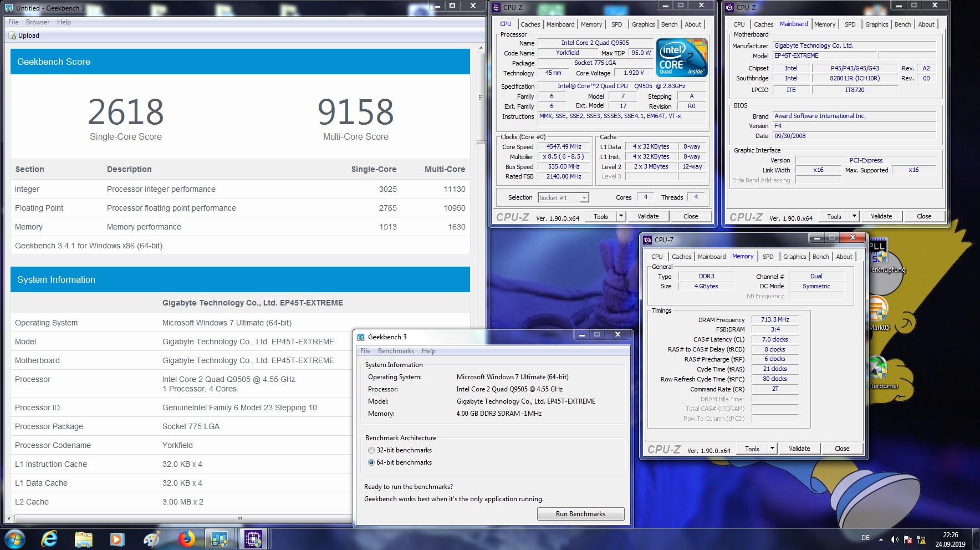Click the vertical scrollbar thumb in Geekbench

pyautogui.click(x=481, y=97)
